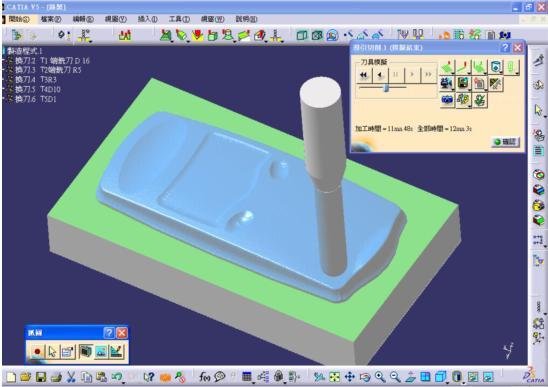Click the Part Operation icon at top-left toolbar
548x387 pixels.
(17, 35)
